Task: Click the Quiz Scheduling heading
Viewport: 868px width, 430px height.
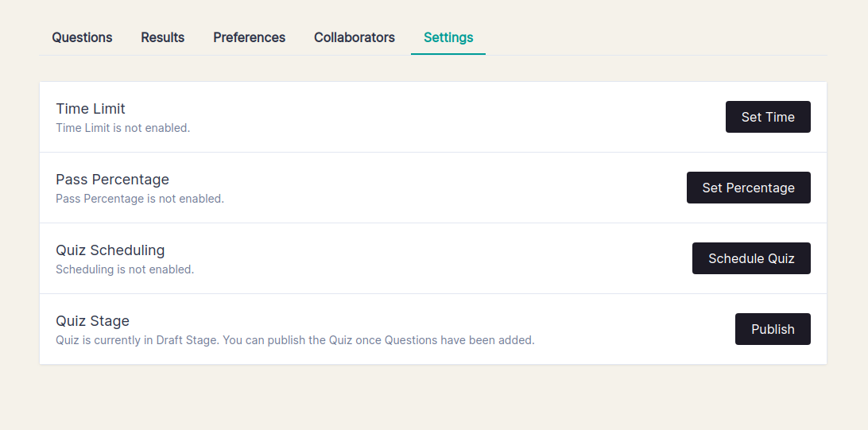Action: [x=110, y=250]
